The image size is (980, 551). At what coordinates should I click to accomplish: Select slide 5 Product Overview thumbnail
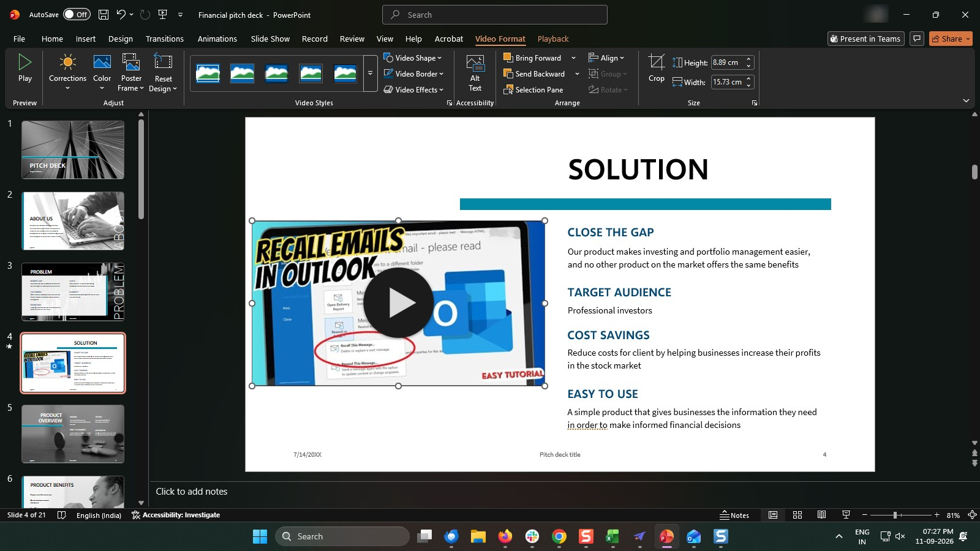[73, 433]
